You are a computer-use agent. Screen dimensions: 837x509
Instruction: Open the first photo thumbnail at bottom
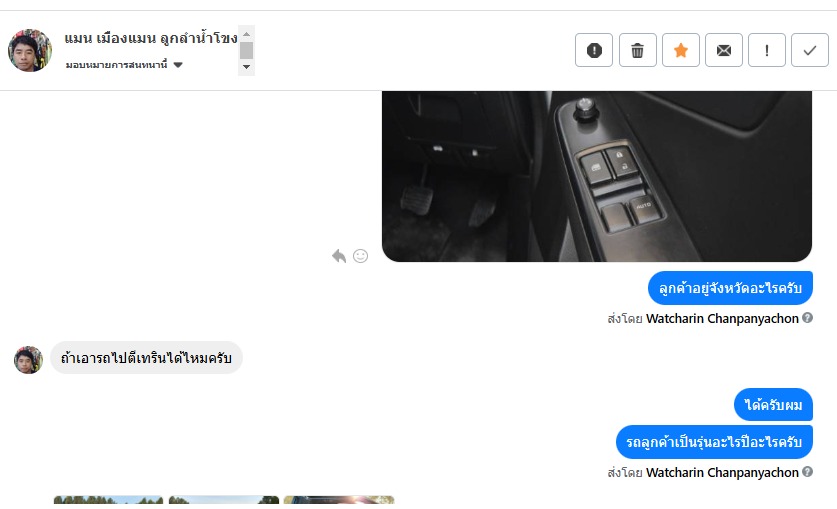(x=108, y=499)
